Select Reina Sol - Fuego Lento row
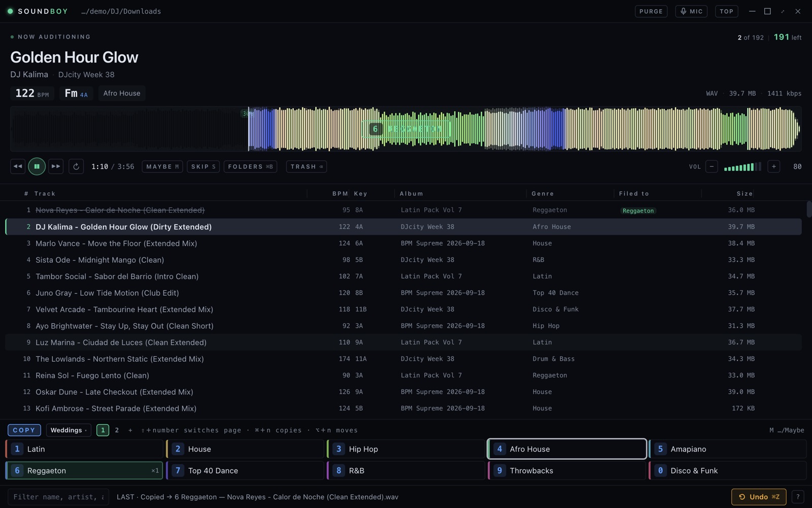This screenshot has width=812, height=508. 403,375
